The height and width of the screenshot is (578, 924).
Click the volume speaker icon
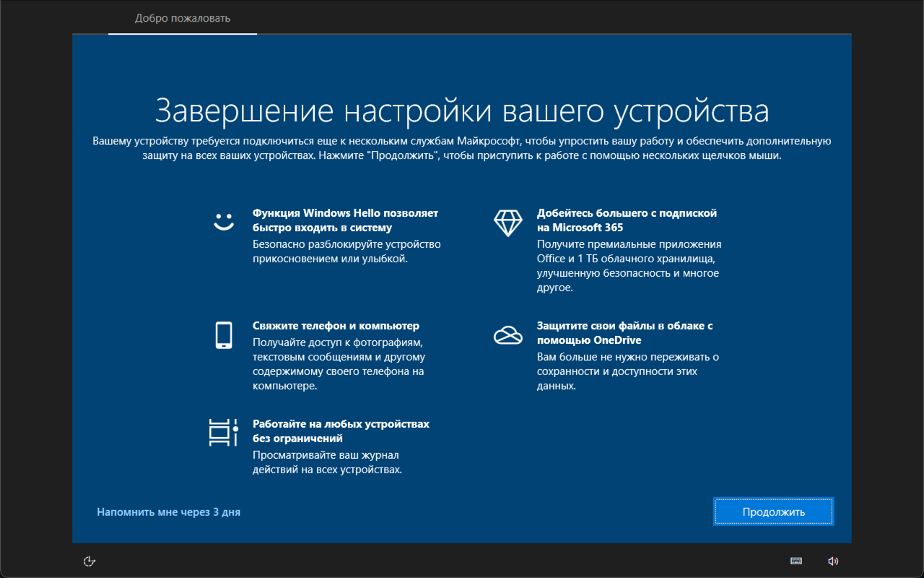[x=833, y=561]
